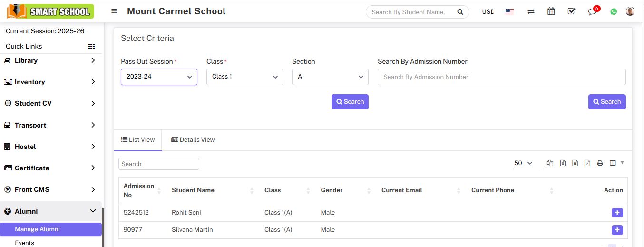The image size is (644, 247).
Task: Expand the Front CMS menu
Action: (50, 189)
